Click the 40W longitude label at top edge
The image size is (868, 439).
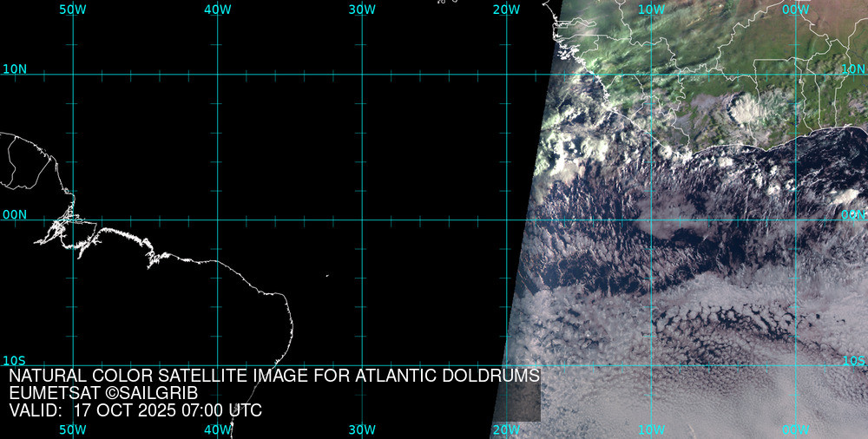[x=217, y=9]
